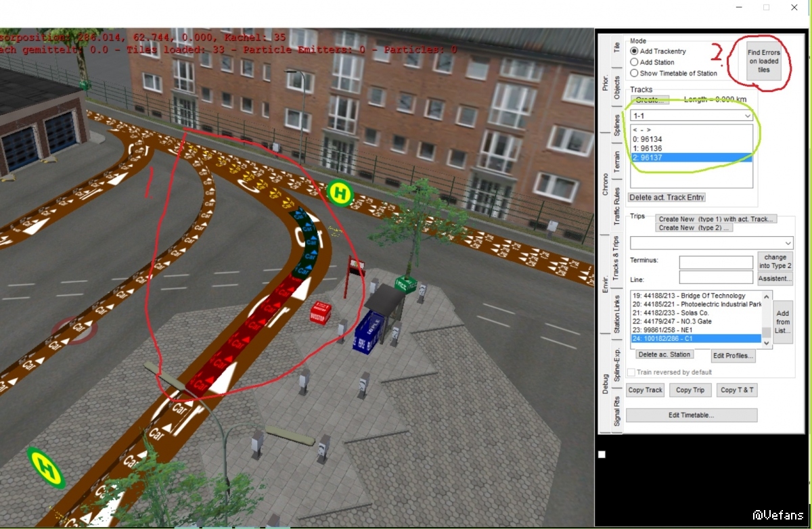Switch to the Objects tab
The height and width of the screenshot is (529, 812).
[616, 87]
